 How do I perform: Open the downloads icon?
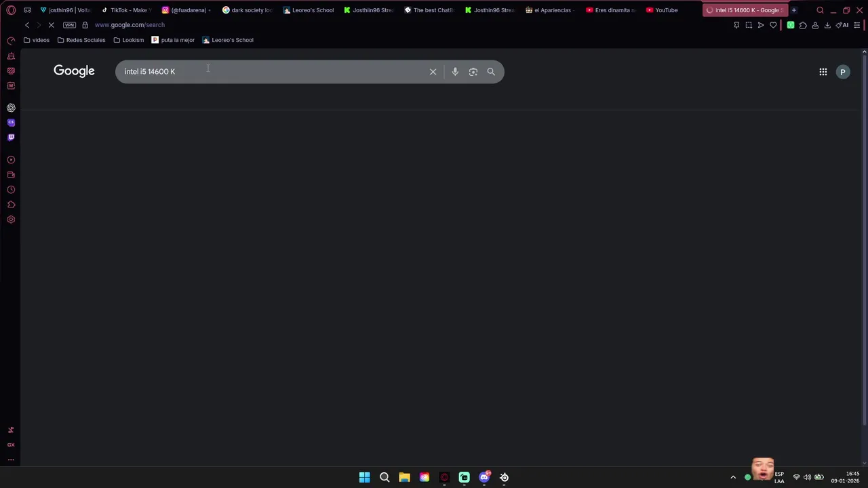[x=827, y=25]
